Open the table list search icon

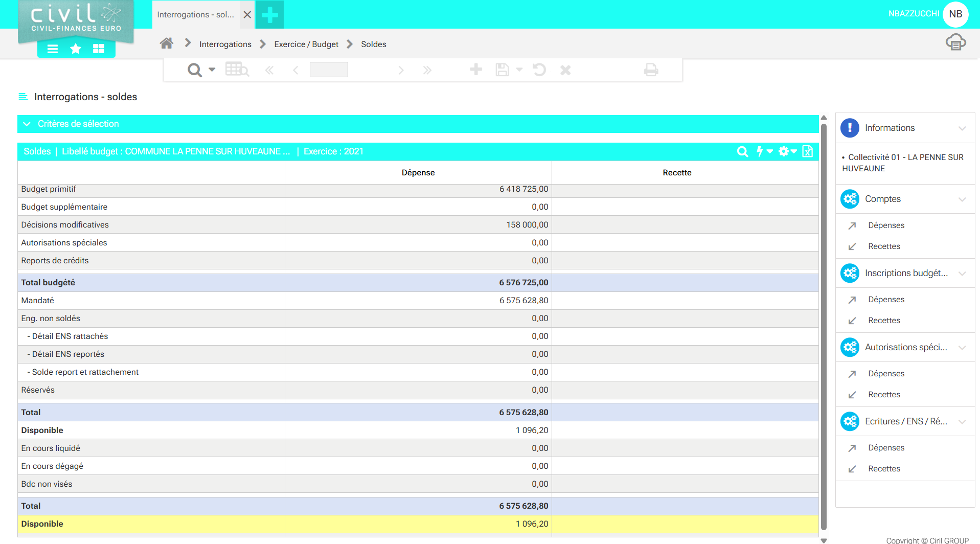(x=237, y=70)
